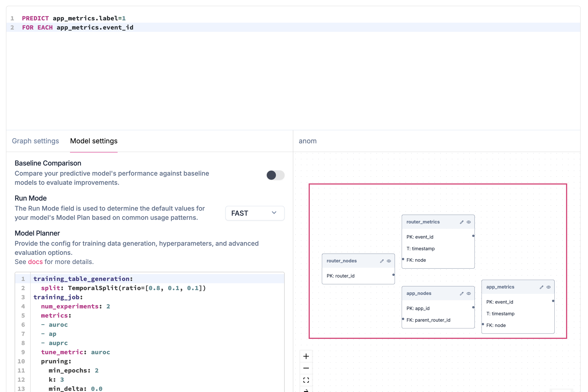Image resolution: width=588 pixels, height=392 pixels.
Task: Toggle visibility eye on router_nodes table
Action: tap(389, 261)
